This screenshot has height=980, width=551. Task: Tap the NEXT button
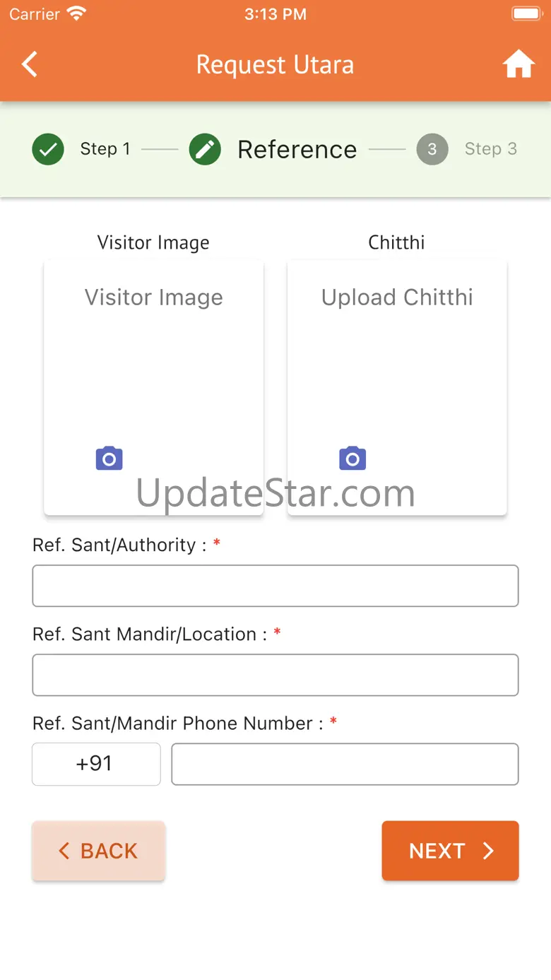pos(451,851)
